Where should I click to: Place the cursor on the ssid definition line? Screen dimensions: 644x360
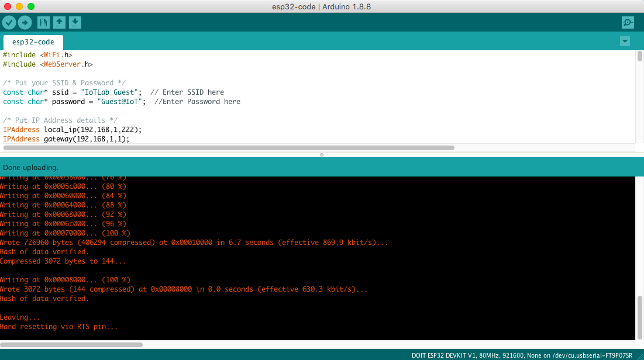[117, 92]
